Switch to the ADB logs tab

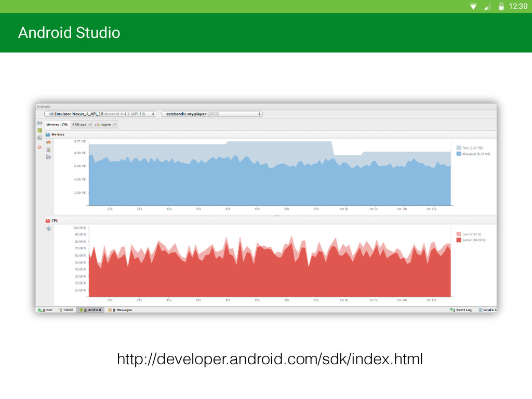point(82,125)
